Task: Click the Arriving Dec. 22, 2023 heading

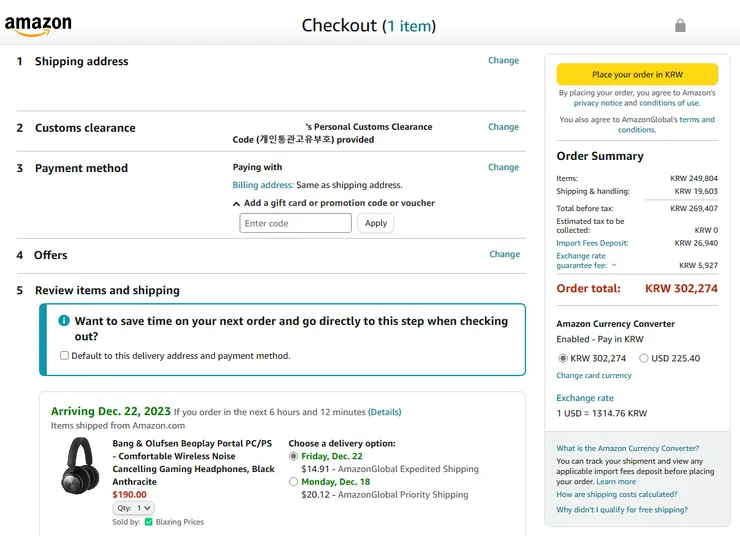Action: (111, 411)
